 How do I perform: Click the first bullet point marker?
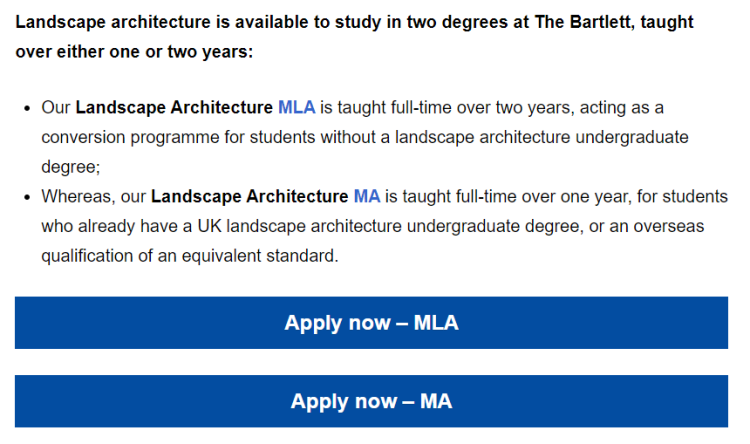tap(27, 109)
